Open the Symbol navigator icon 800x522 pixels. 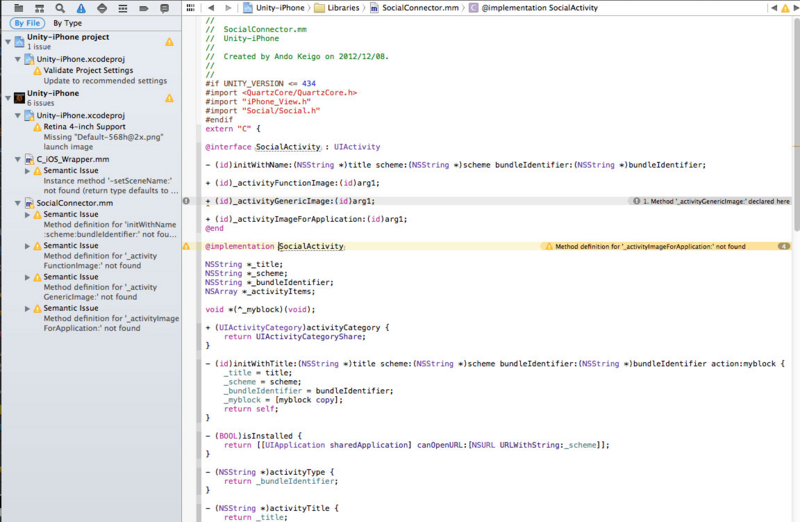39,8
